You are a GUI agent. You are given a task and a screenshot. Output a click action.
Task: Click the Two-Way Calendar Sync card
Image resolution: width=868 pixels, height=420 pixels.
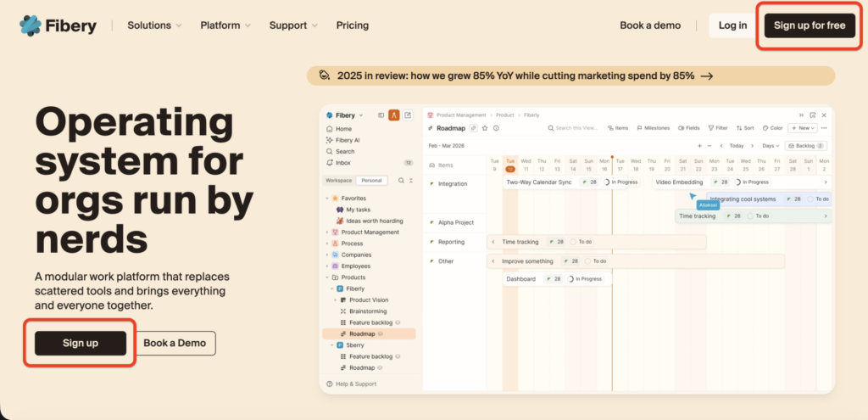point(565,182)
